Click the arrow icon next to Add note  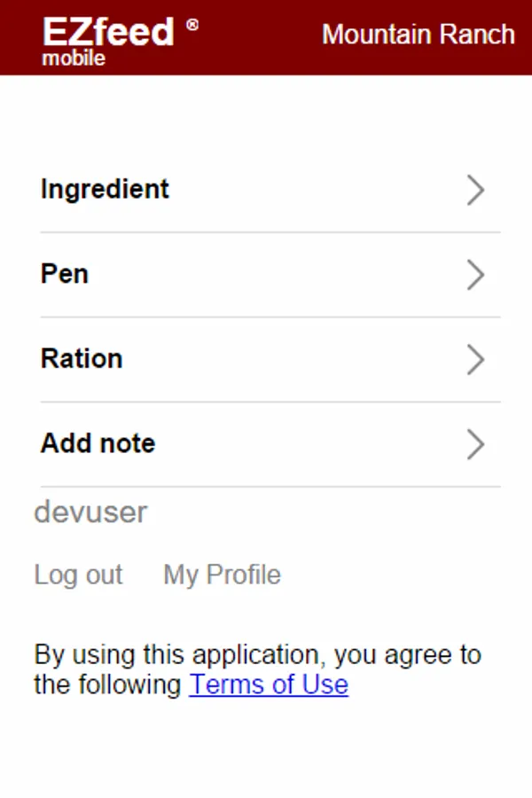coord(476,444)
